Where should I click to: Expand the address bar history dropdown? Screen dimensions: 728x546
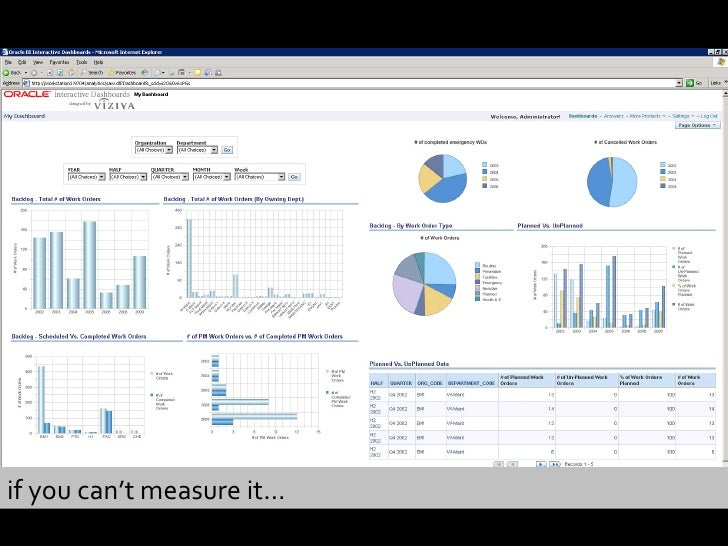point(679,83)
